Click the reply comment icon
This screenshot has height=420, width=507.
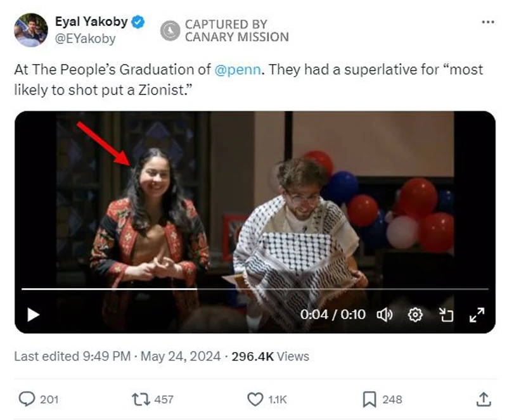click(27, 399)
